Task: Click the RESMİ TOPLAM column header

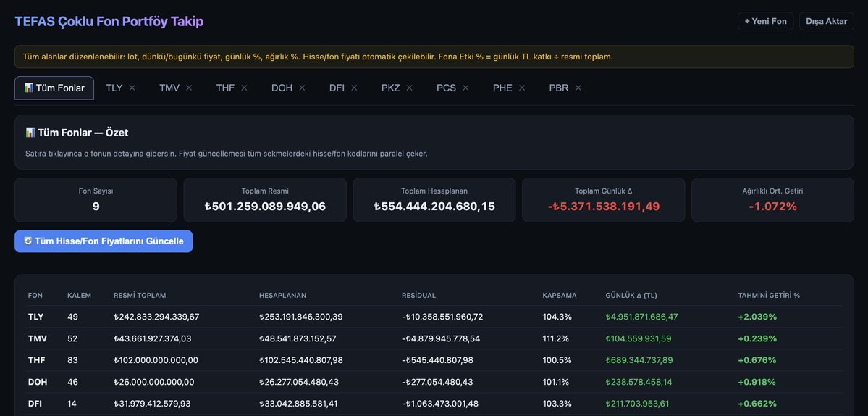Action: pos(140,295)
